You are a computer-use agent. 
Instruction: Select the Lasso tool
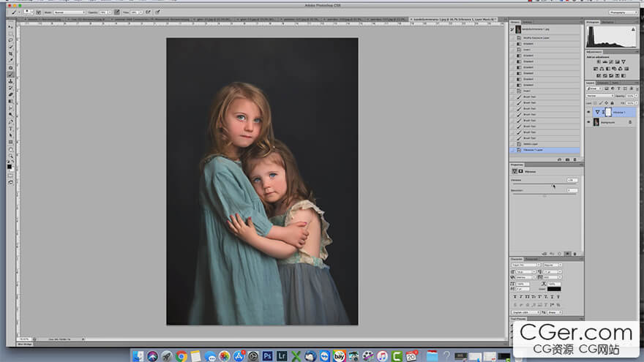[11, 40]
